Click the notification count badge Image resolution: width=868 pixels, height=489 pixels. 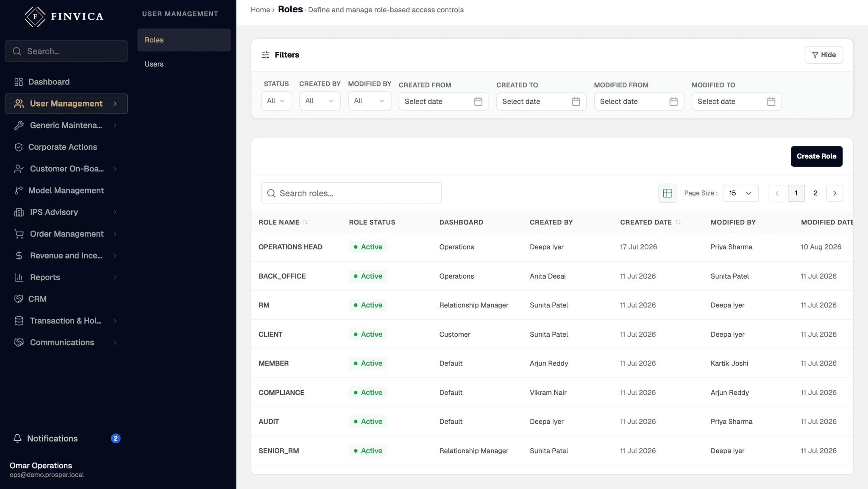(116, 439)
